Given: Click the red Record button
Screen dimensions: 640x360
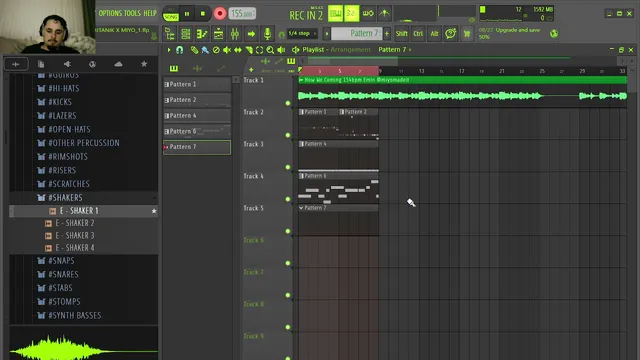Looking at the screenshot, I should 220,14.
